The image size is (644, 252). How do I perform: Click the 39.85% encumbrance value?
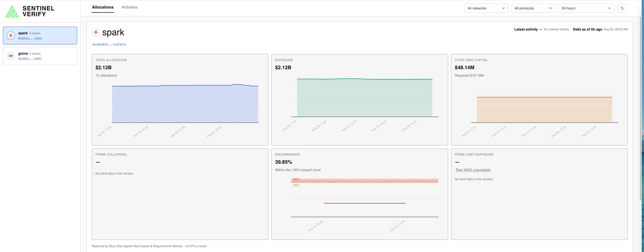283,162
